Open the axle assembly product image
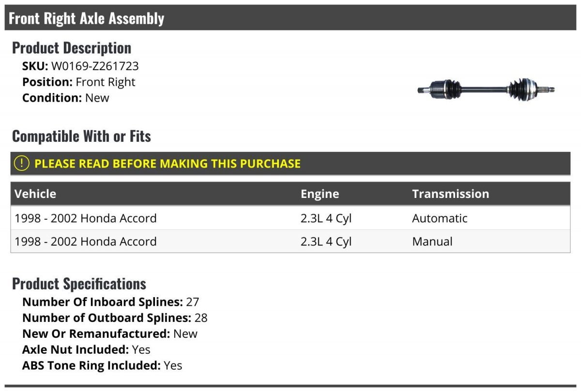 [486, 89]
